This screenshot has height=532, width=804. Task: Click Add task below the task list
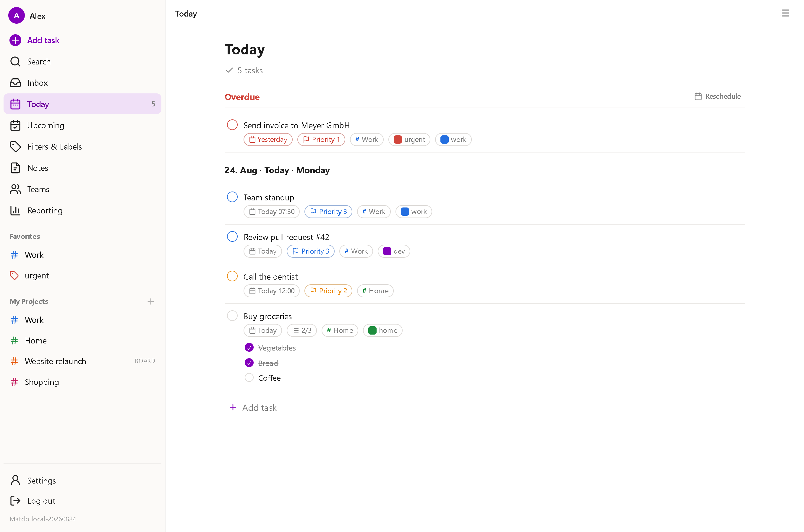253,408
